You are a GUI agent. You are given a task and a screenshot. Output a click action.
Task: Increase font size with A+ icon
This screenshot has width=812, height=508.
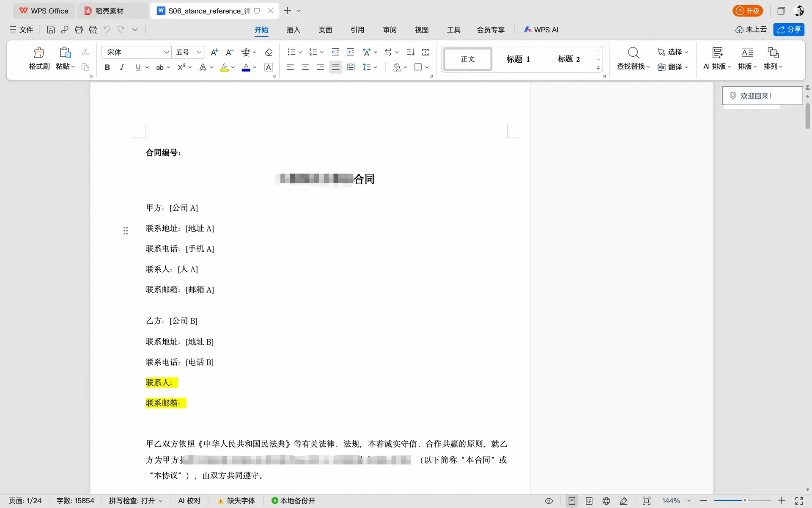pos(214,52)
